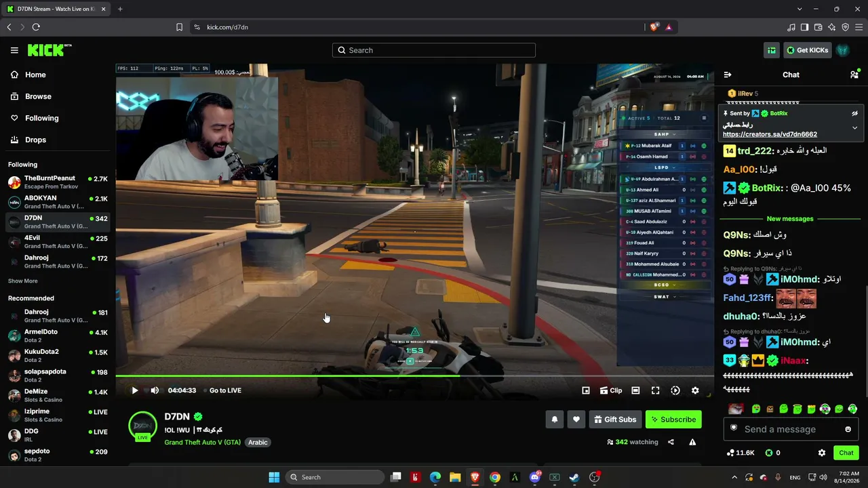868x488 pixels.
Task: Expand followed channels with Show More
Action: pyautogui.click(x=23, y=281)
